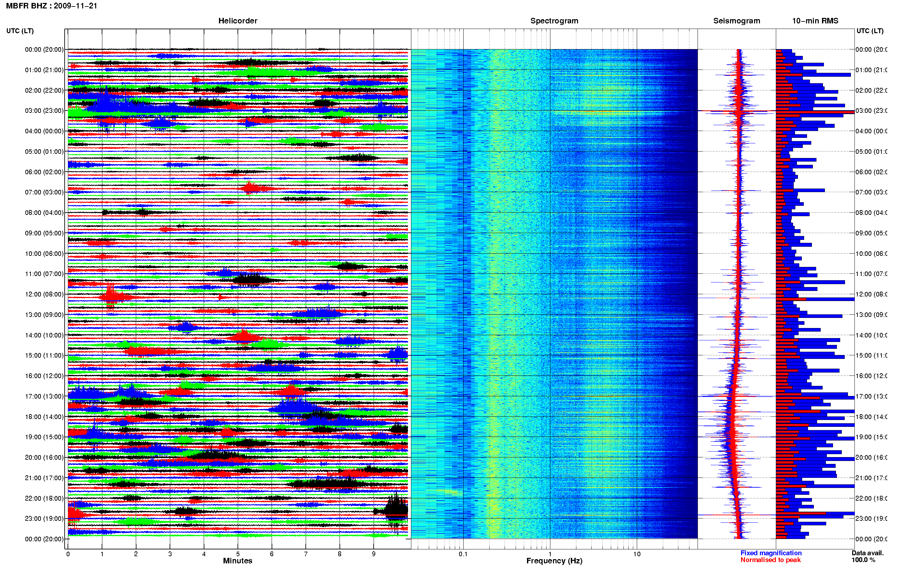Click the "07:00 (03:00)" helicorder time label
Image resolution: width=924 pixels, height=578 pixels.
(44, 192)
